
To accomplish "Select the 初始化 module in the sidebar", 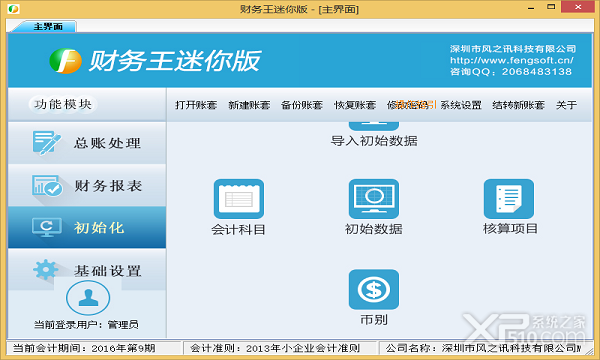I will (x=87, y=228).
